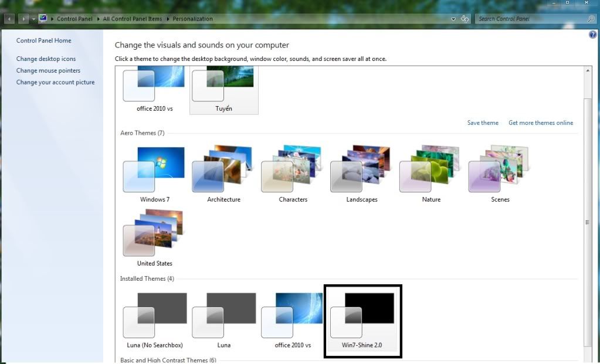Go to Control Panel Home
Viewport: 600px width, 364px height.
pyautogui.click(x=43, y=40)
